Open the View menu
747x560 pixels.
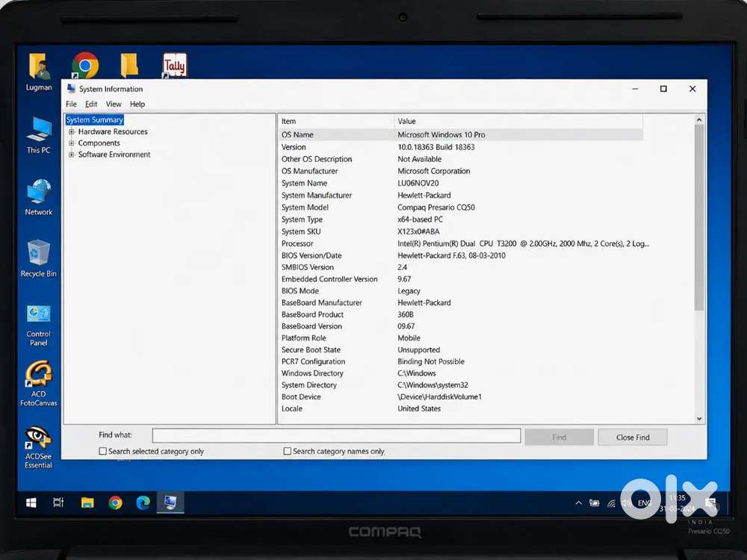114,104
